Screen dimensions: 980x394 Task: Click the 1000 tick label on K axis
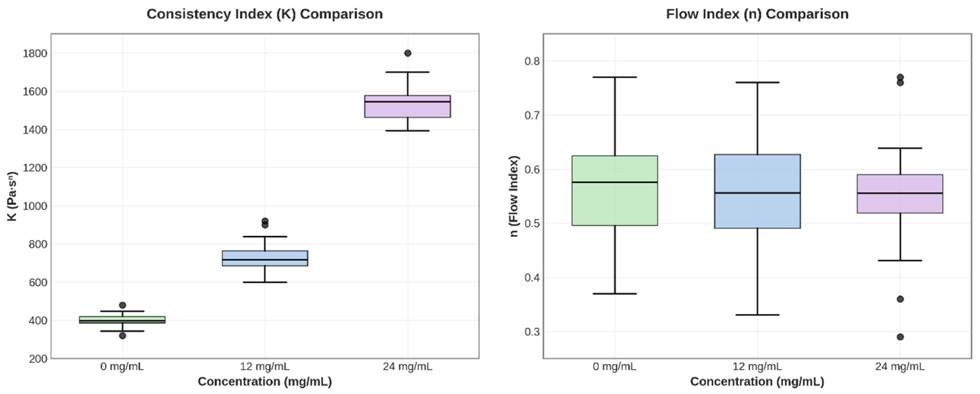[35, 206]
